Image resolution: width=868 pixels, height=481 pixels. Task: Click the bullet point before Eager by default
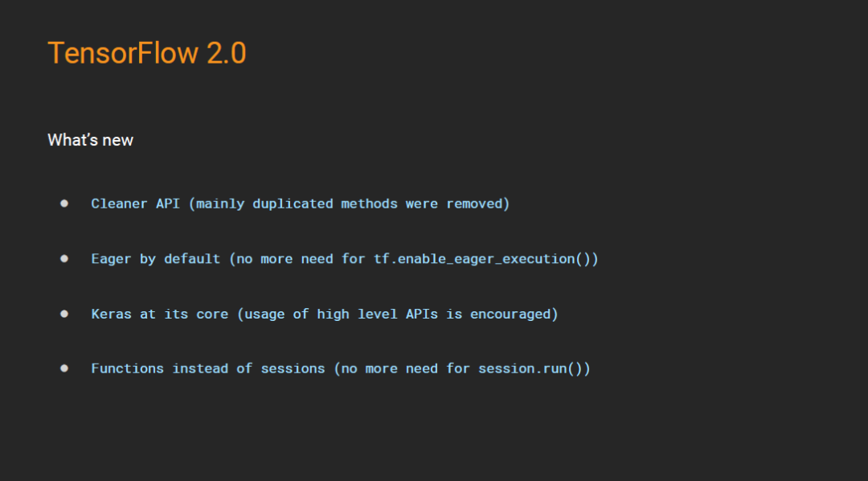coord(64,258)
